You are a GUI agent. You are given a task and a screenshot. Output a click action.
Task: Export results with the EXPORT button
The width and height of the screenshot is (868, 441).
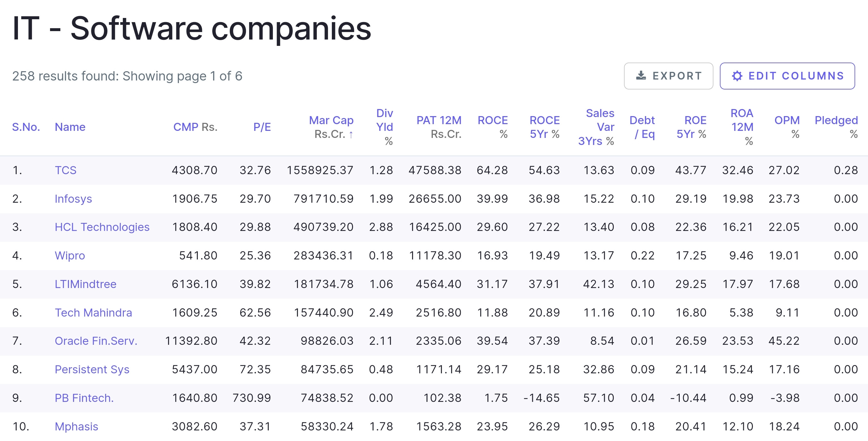[669, 76]
